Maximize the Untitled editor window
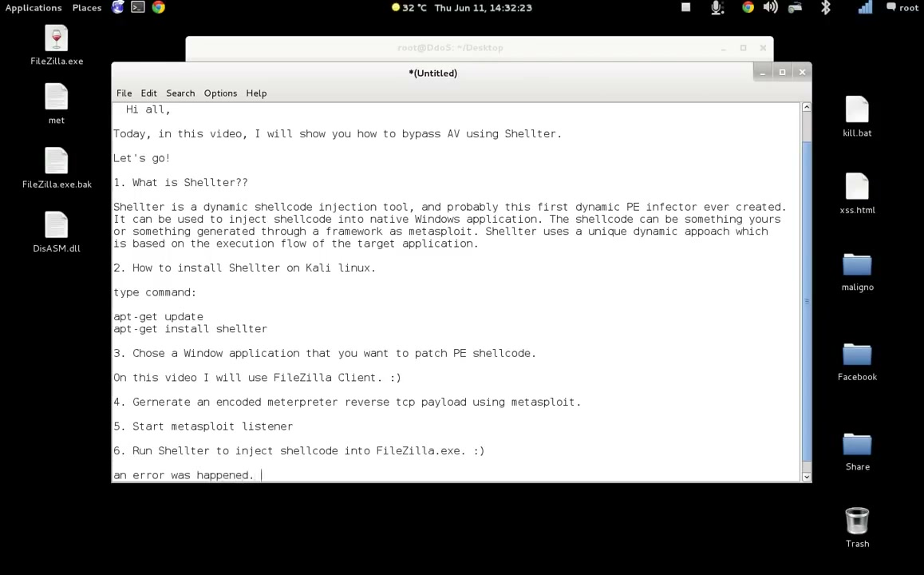This screenshot has width=924, height=575. [x=783, y=72]
